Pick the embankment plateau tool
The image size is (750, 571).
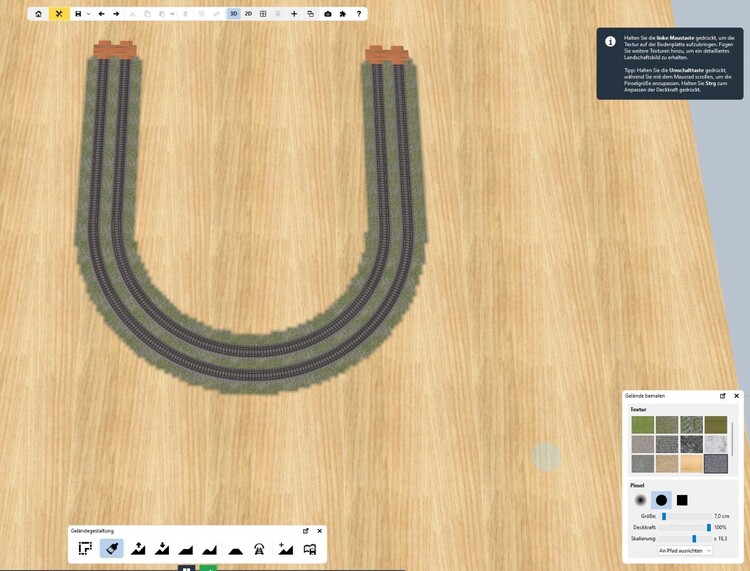[235, 550]
